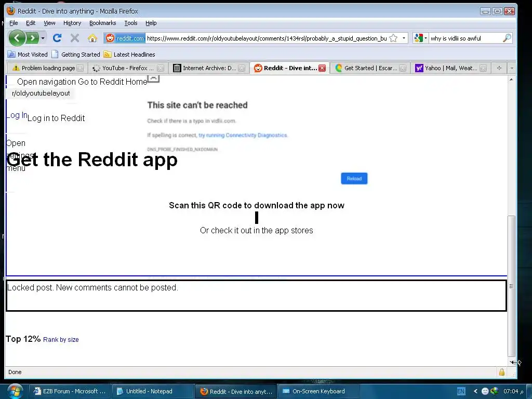This screenshot has width=532, height=399.
Task: Click the 'Get the Reddit app' heading
Action: coord(92,159)
